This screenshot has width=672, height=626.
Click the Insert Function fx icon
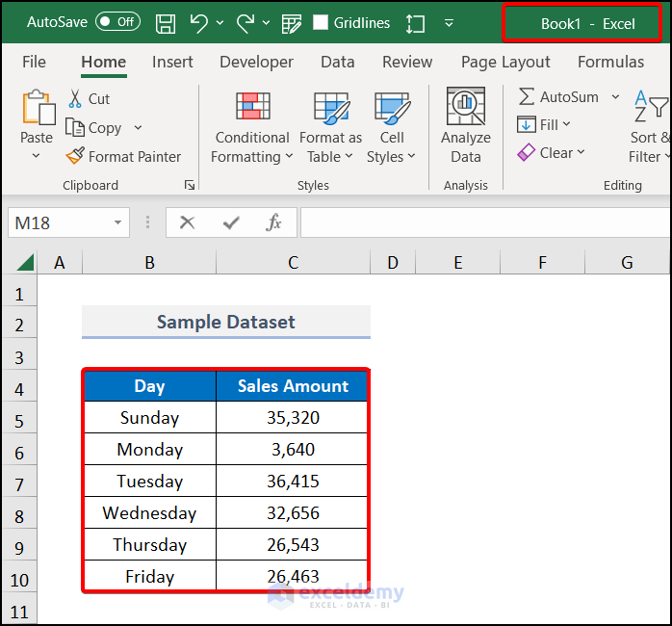point(274,222)
